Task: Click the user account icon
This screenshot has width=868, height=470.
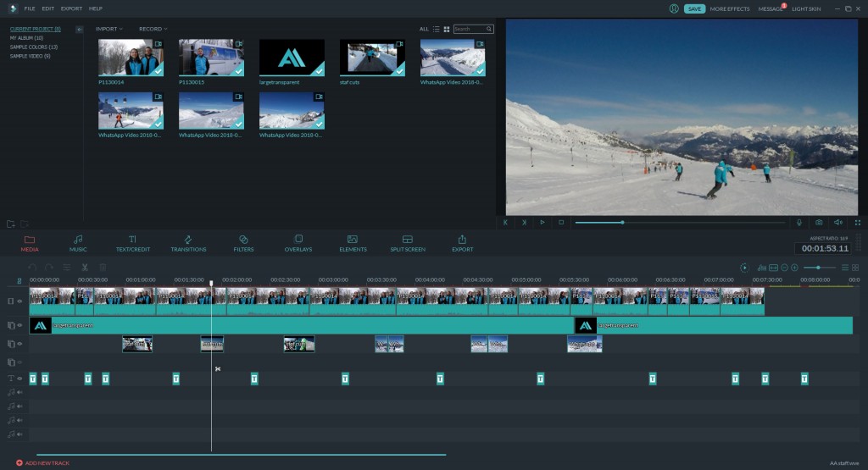Action: [674, 8]
